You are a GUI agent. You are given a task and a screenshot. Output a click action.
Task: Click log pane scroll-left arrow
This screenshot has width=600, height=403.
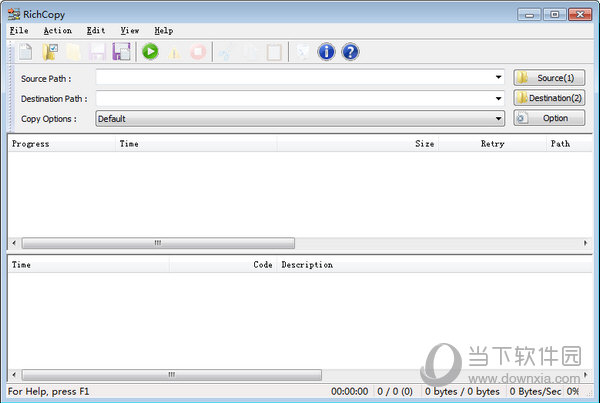pos(14,375)
